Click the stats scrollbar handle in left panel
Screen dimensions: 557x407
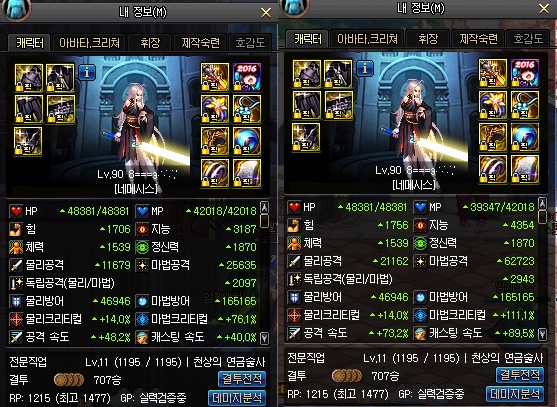pos(264,221)
